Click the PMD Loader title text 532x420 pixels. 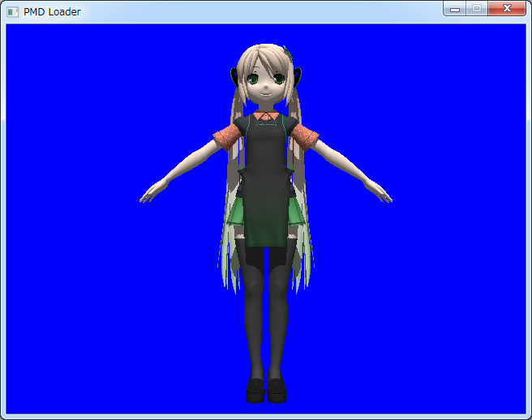coord(52,12)
